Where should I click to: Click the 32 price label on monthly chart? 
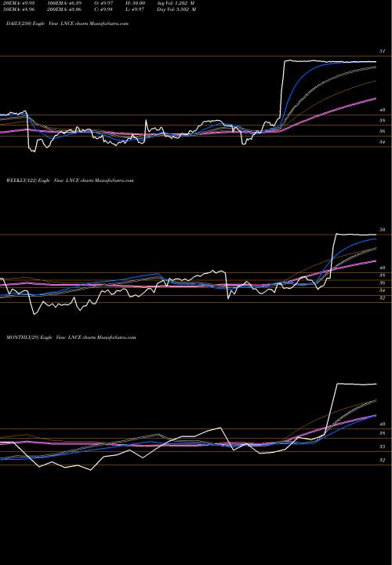tap(383, 461)
